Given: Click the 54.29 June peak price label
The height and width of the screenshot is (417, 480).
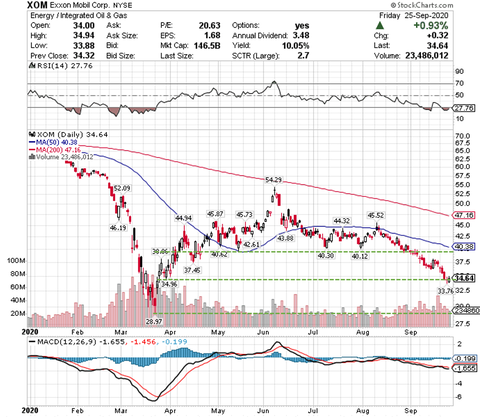Looking at the screenshot, I should pyautogui.click(x=274, y=180).
